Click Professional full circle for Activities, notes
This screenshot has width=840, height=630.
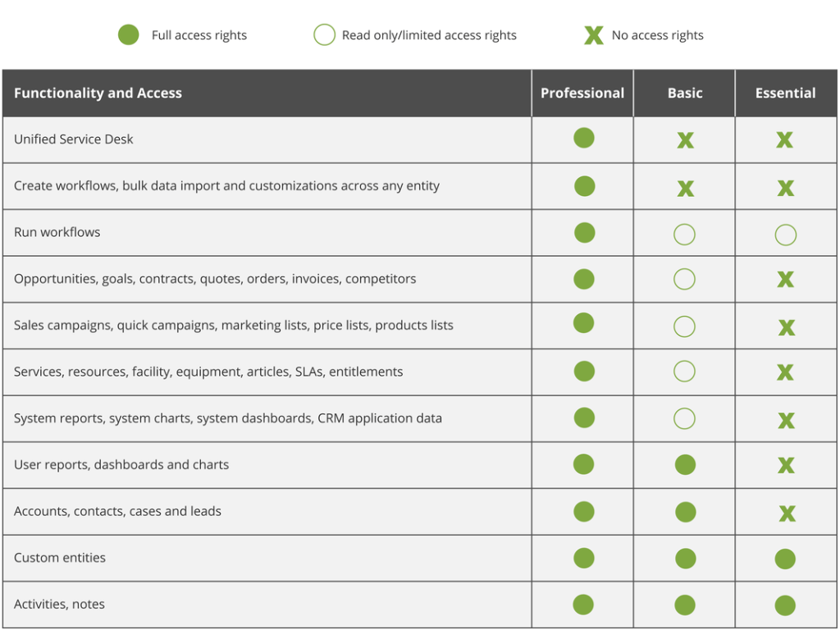pos(583,605)
